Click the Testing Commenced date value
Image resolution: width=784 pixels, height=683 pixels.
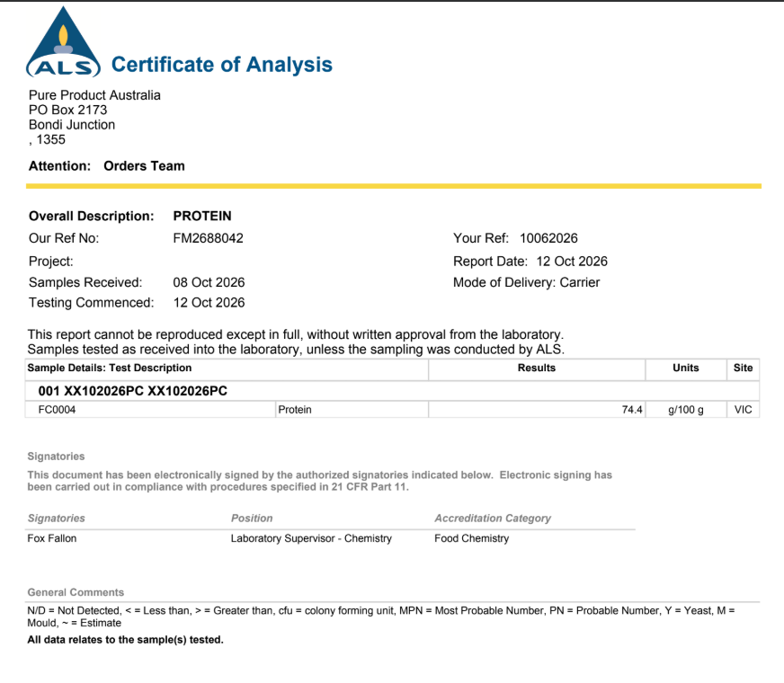(209, 302)
